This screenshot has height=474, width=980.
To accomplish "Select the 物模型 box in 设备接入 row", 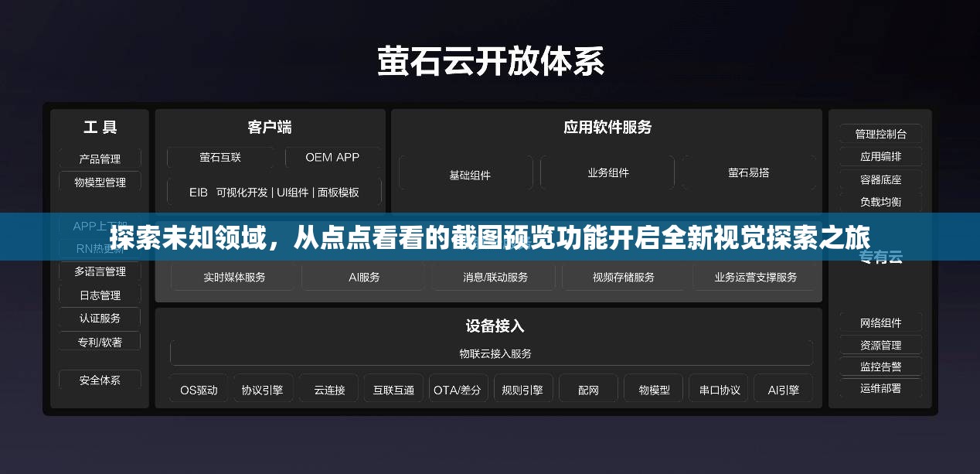I will 654,390.
